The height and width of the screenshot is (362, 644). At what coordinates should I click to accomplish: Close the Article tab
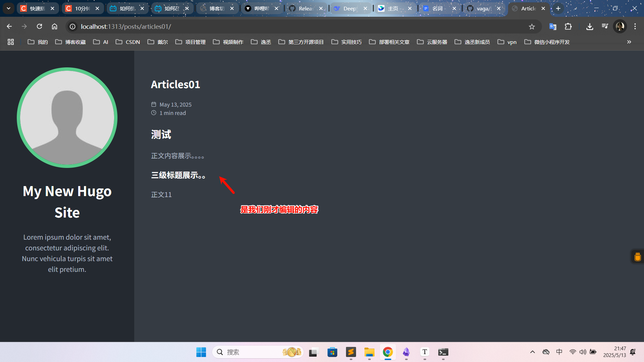pyautogui.click(x=543, y=8)
